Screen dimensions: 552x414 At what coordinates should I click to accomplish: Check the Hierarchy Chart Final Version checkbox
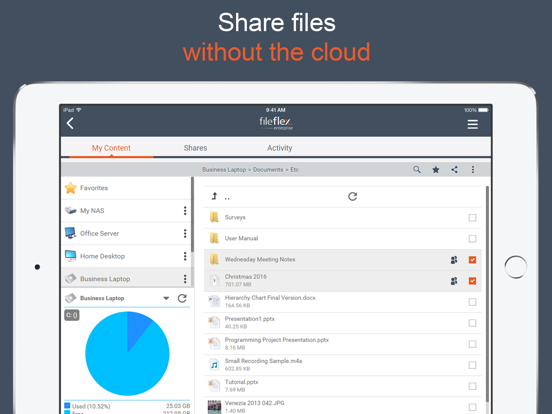pyautogui.click(x=472, y=302)
